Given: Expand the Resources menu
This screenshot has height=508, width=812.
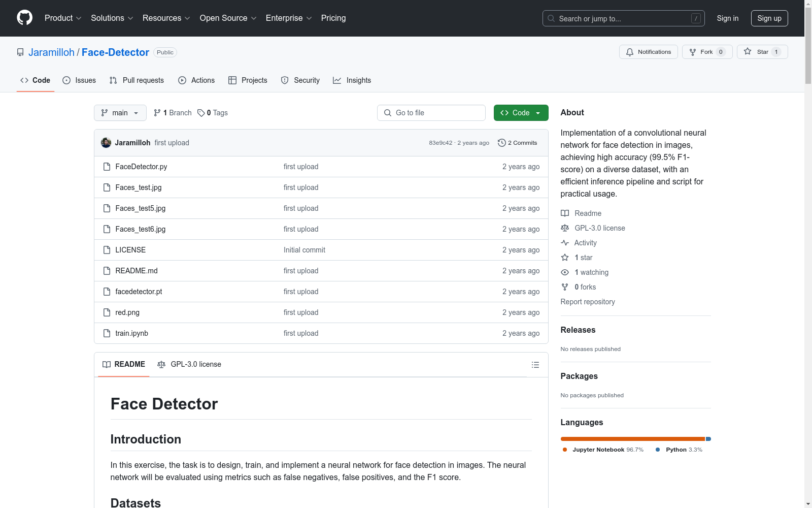Looking at the screenshot, I should click(x=166, y=18).
